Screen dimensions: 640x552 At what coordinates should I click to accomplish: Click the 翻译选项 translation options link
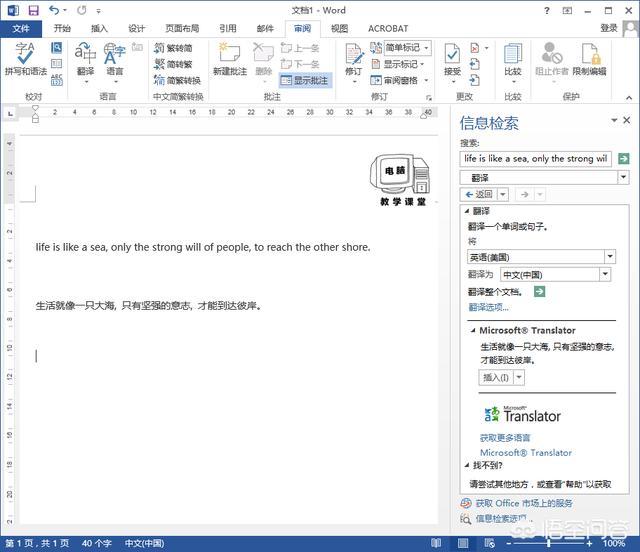coord(488,307)
